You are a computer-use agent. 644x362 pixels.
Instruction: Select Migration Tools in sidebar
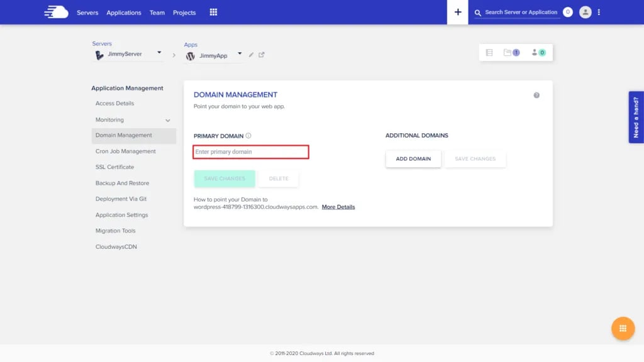click(x=116, y=231)
